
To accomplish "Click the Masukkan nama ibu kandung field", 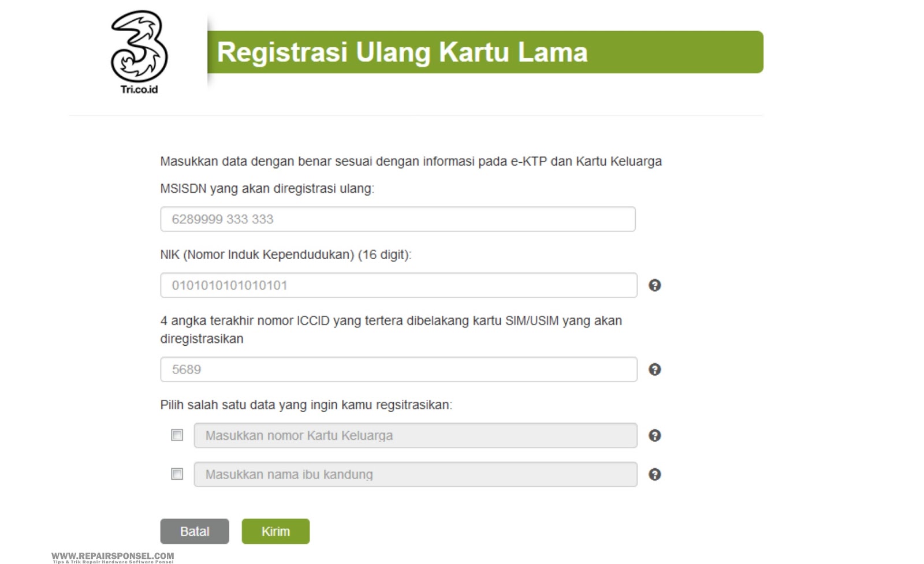I will click(415, 475).
